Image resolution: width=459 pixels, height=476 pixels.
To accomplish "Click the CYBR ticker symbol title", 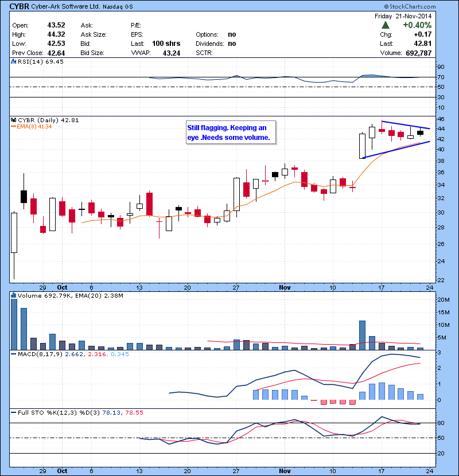I will pos(20,6).
